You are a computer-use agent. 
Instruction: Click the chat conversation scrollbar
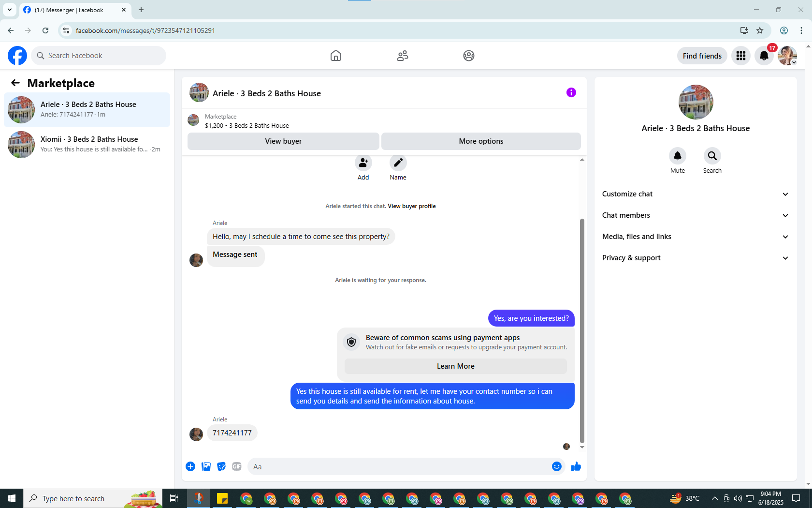(582, 331)
